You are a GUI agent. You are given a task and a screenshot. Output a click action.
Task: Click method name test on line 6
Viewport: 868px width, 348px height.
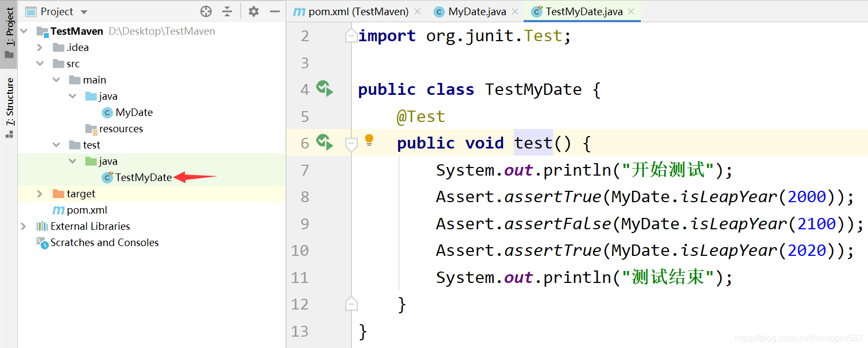click(x=533, y=143)
